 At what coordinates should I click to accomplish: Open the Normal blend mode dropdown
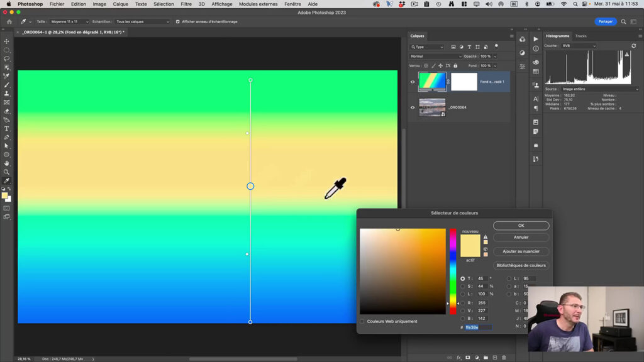pos(435,56)
